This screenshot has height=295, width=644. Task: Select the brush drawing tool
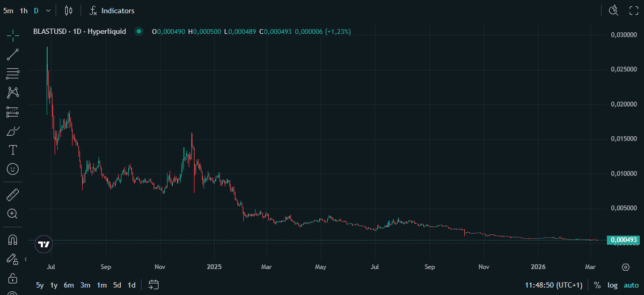tap(13, 130)
